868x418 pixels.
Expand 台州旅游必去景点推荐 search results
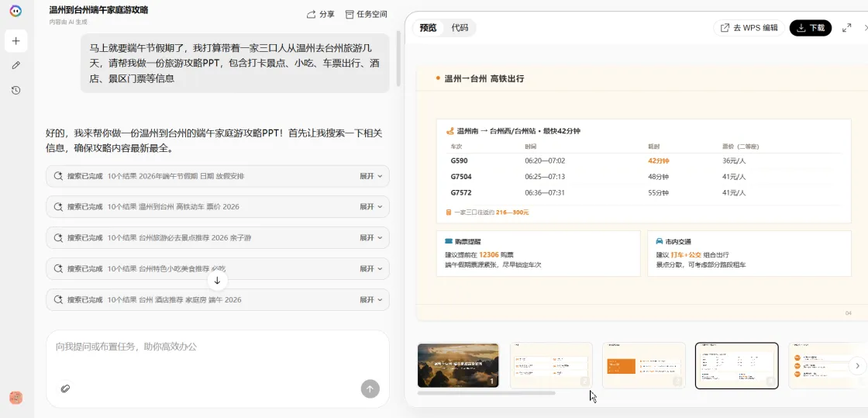371,237
